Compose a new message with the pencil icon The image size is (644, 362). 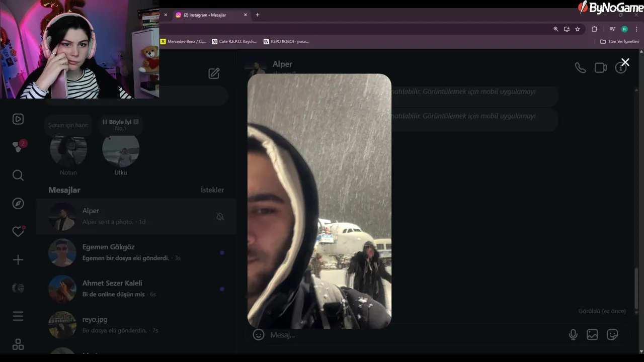[214, 73]
